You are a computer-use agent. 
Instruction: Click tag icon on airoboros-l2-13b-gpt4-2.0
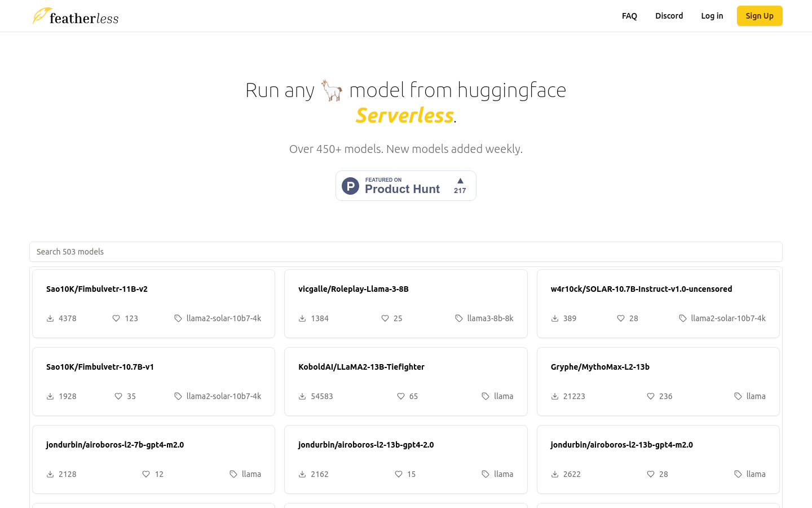[486, 474]
